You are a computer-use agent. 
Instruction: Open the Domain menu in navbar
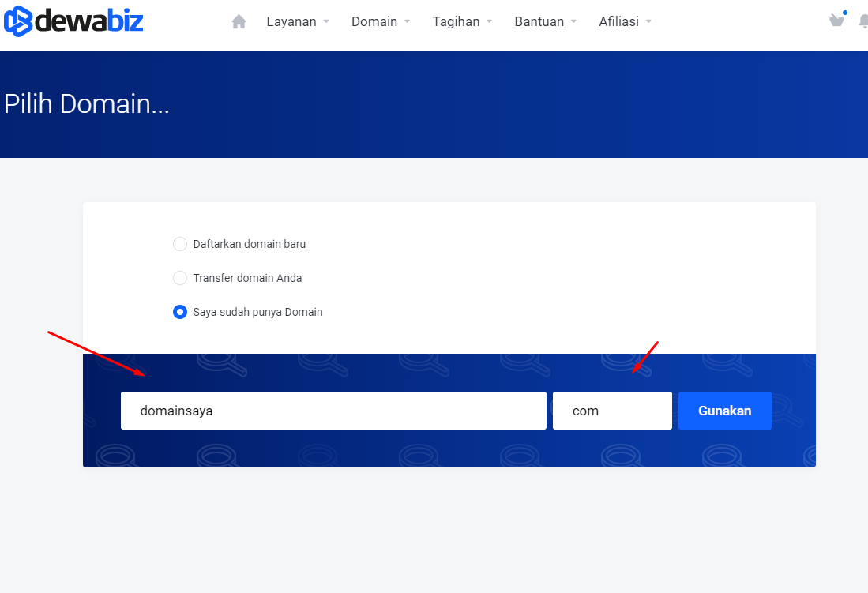[x=374, y=22]
